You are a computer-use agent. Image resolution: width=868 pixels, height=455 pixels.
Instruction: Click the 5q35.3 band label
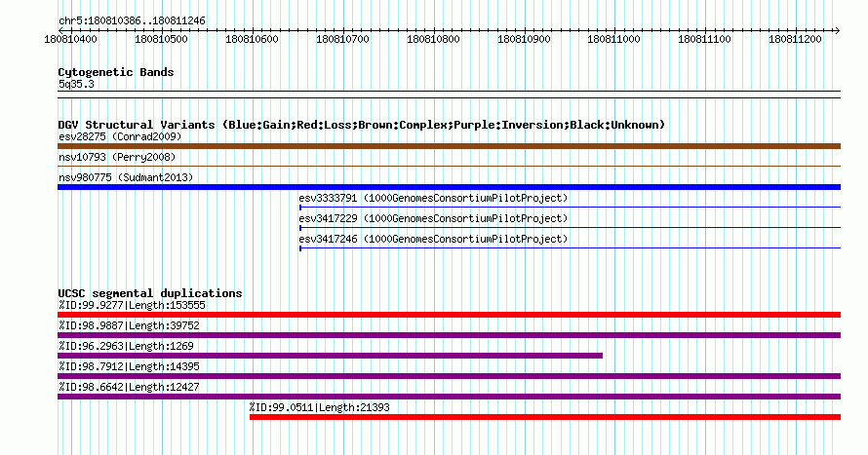pyautogui.click(x=76, y=84)
